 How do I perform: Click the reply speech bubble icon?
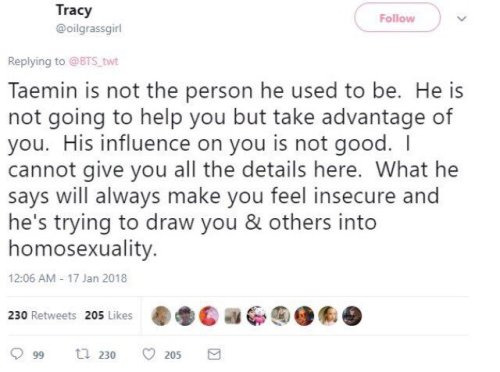click(16, 354)
